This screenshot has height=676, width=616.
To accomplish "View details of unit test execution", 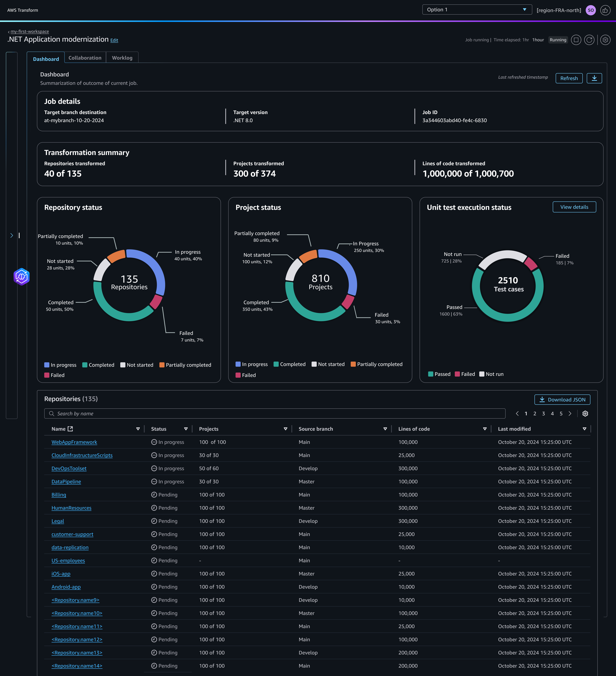I will [574, 207].
